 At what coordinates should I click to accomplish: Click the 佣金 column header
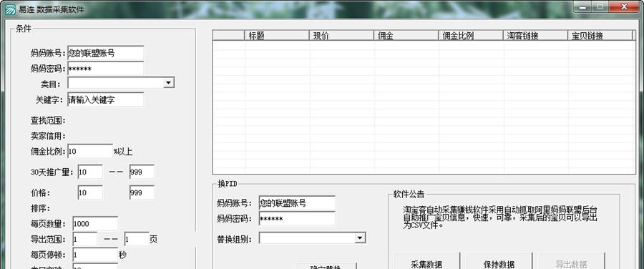(x=406, y=35)
